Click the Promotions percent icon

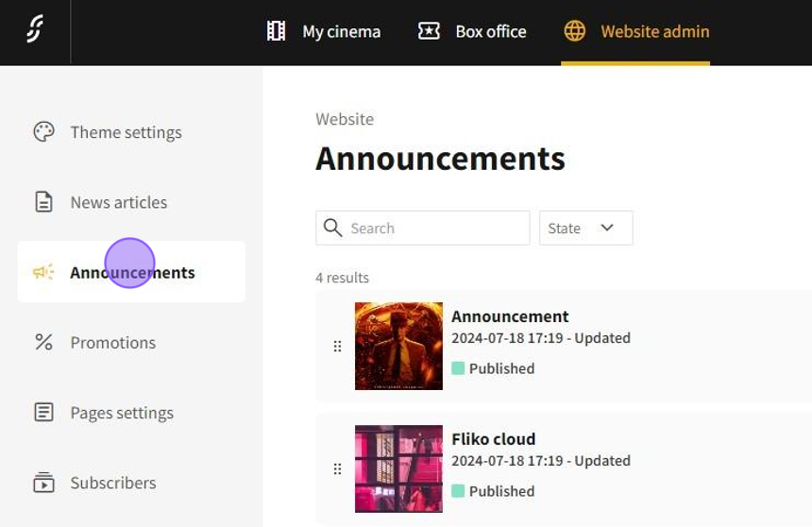(43, 342)
